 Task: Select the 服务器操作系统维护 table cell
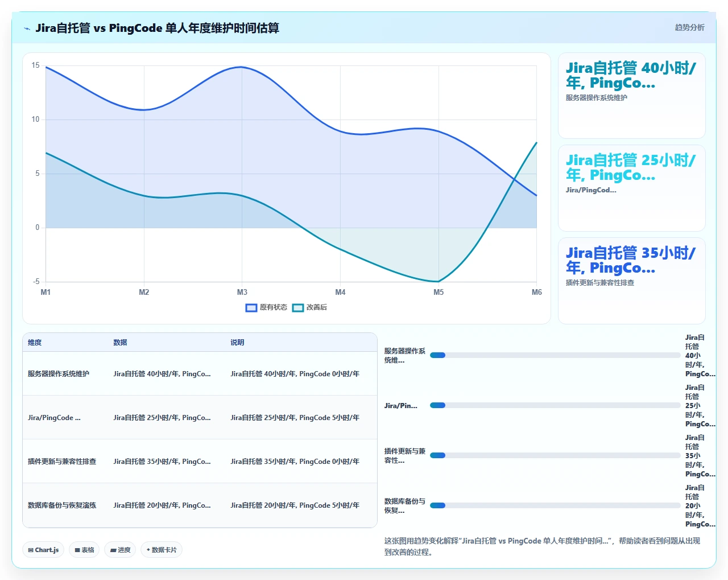(x=59, y=374)
